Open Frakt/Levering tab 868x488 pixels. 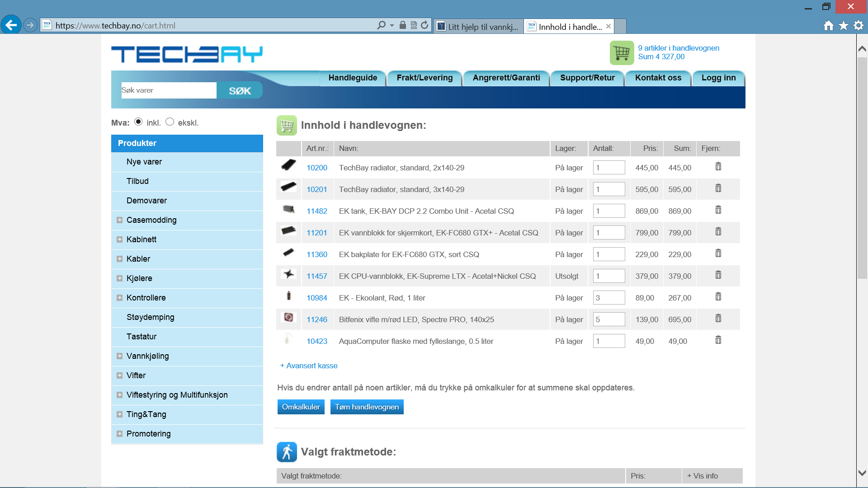[x=425, y=78]
